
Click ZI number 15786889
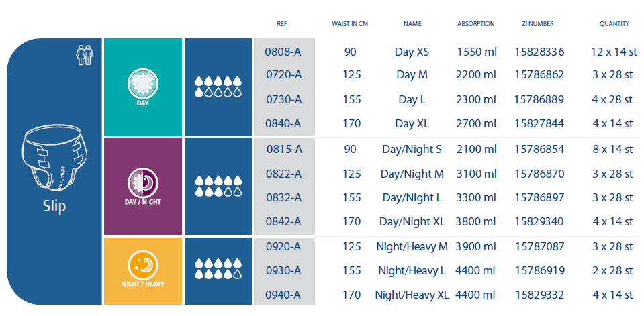pos(539,100)
